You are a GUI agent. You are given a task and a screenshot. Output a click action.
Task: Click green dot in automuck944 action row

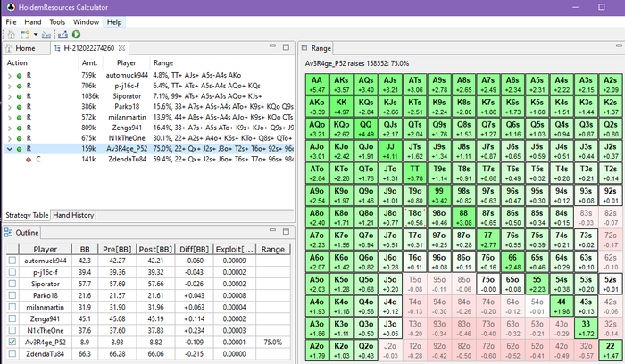click(x=19, y=75)
